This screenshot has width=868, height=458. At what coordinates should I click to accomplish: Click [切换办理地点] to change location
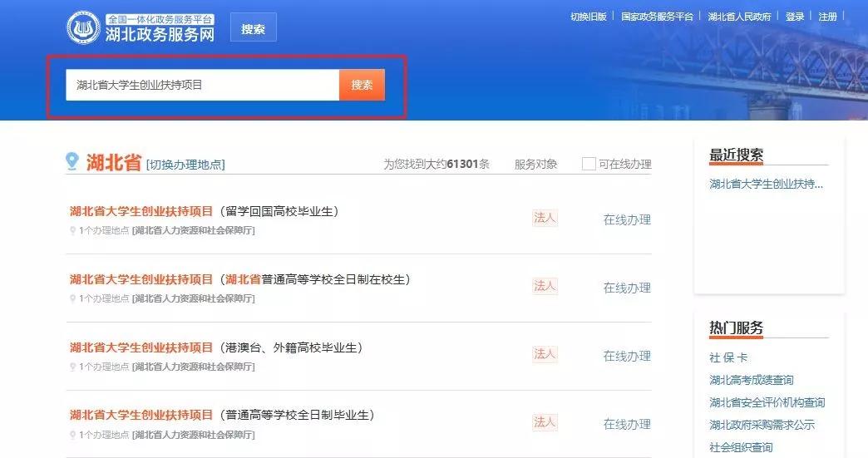(x=185, y=165)
